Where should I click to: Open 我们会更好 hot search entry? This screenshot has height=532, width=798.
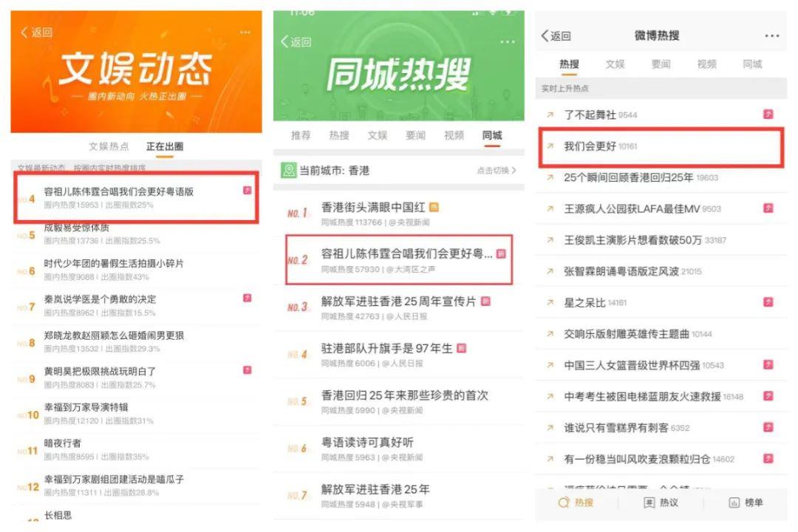pos(590,146)
